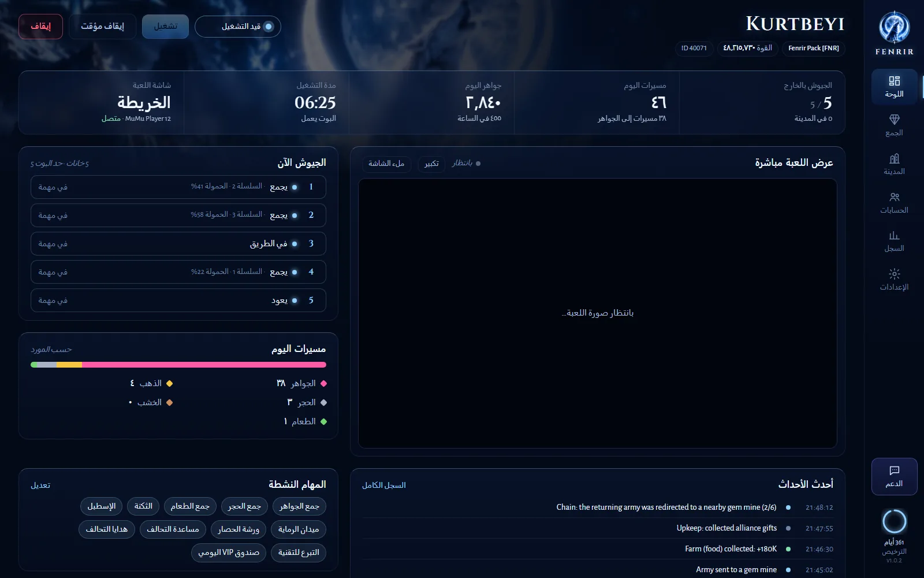Click the ملء الشاشة fullscreen button
This screenshot has width=924, height=578.
click(386, 164)
